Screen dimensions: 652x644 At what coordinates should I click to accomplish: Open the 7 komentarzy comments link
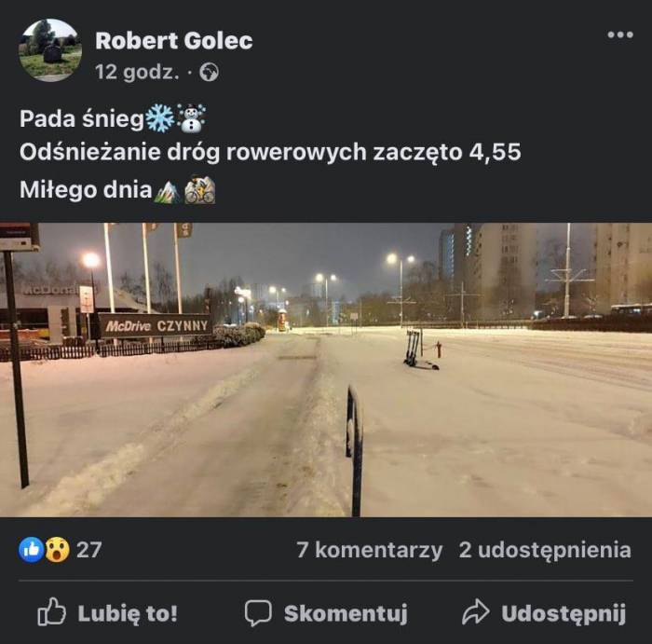[x=369, y=550]
